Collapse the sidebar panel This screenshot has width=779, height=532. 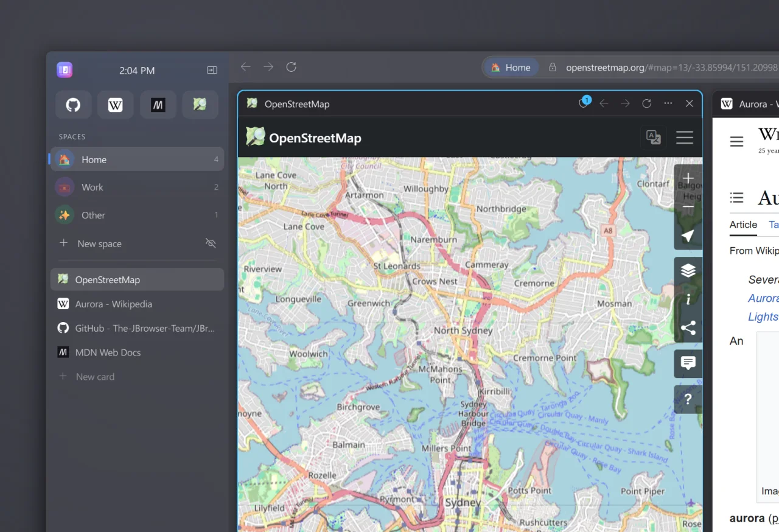[x=212, y=70]
